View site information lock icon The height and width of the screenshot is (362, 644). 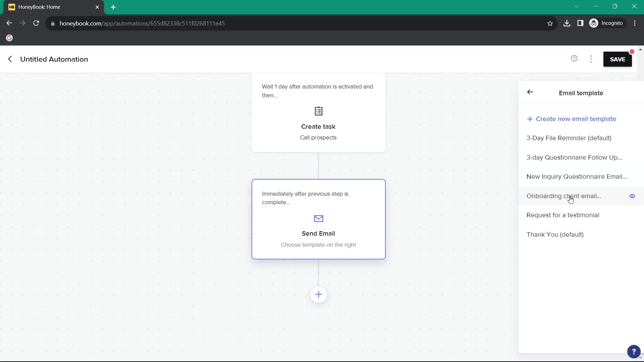(53, 23)
